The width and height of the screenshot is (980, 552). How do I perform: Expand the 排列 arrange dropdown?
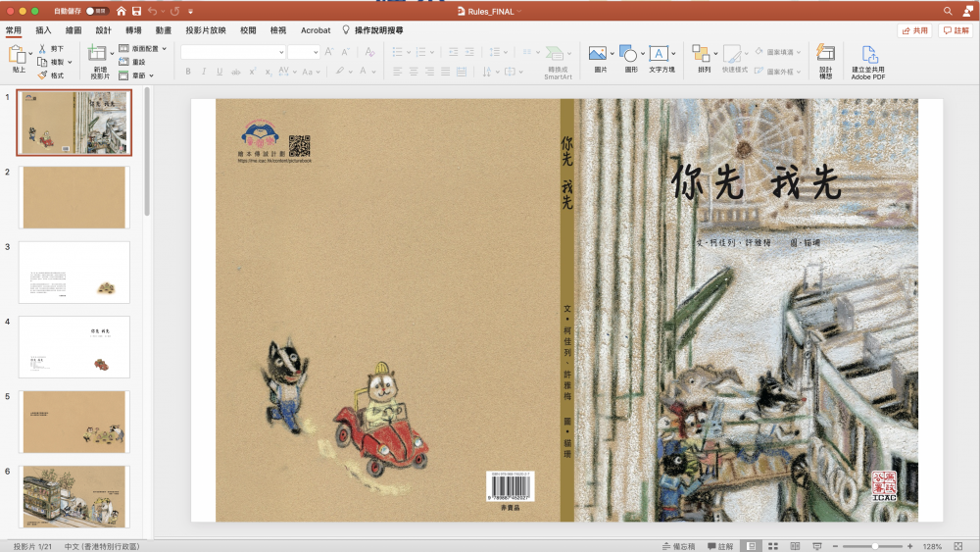pos(715,53)
